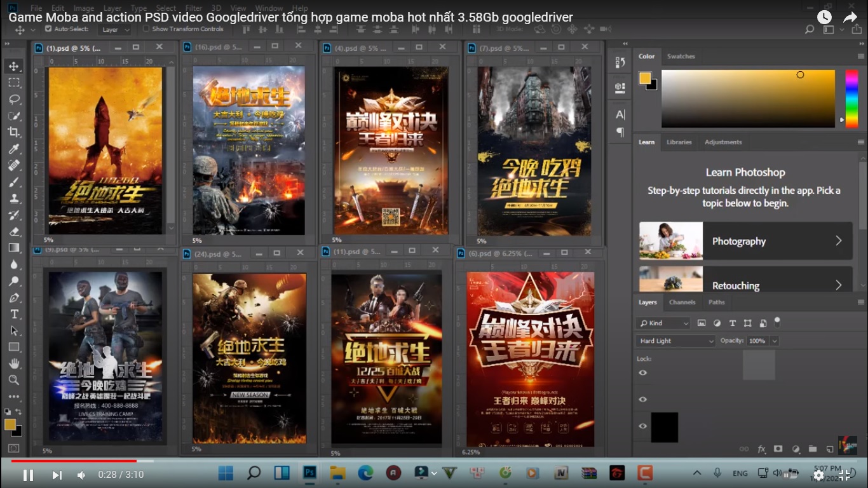Choose the Eraser tool

click(x=14, y=231)
